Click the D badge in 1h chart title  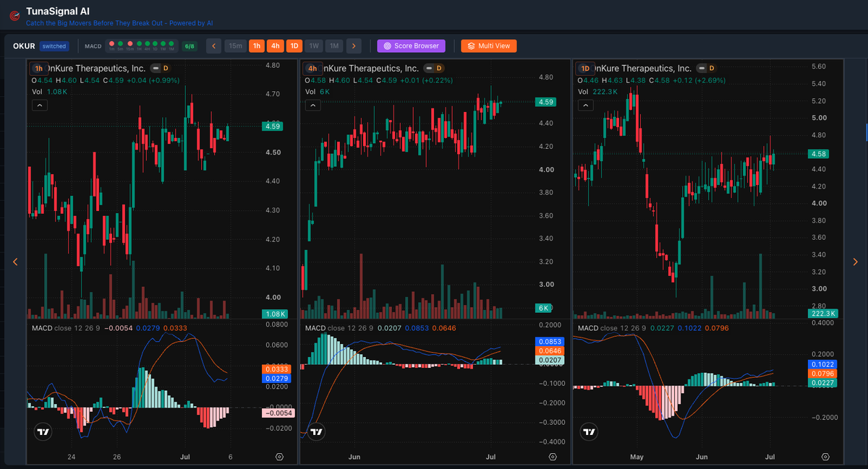click(x=166, y=68)
